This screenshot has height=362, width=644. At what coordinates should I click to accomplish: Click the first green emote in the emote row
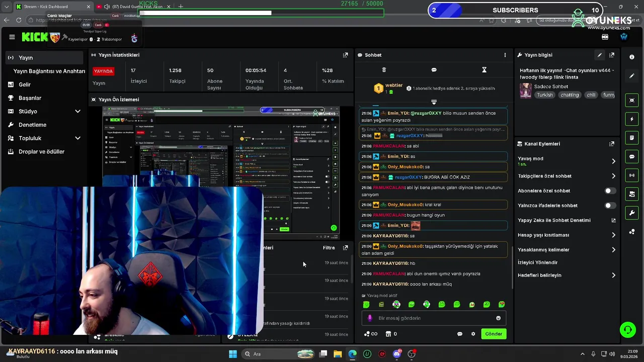click(366, 304)
